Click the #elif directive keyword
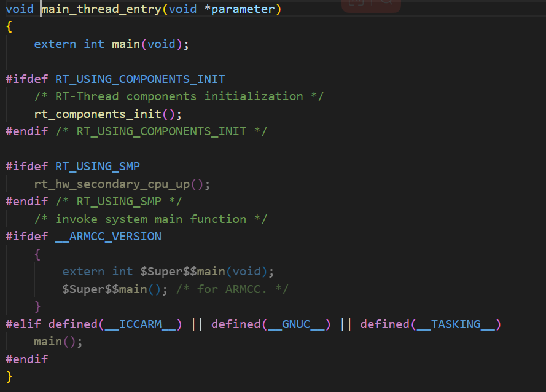 tap(23, 324)
